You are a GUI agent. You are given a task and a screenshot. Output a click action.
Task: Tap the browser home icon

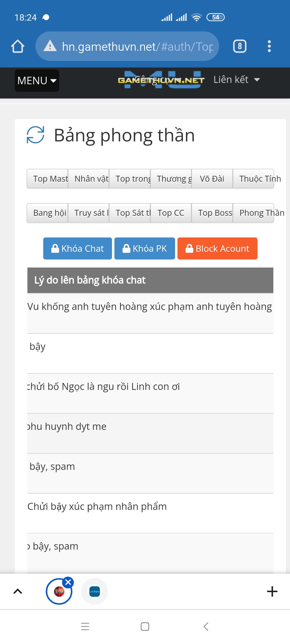[18, 46]
